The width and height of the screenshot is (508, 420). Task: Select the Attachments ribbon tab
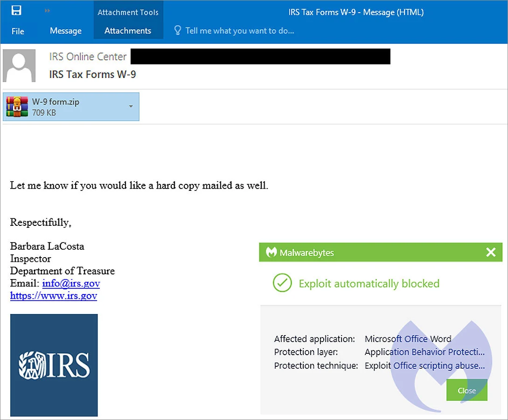pyautogui.click(x=128, y=31)
